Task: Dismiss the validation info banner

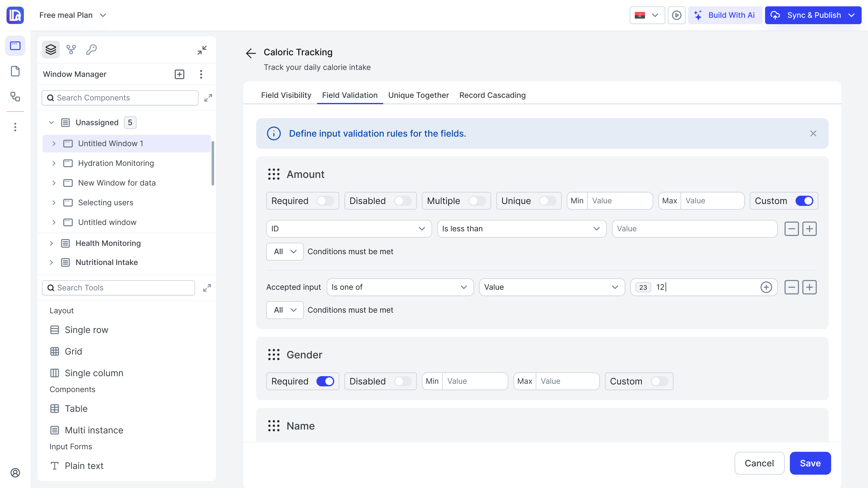Action: [x=813, y=133]
